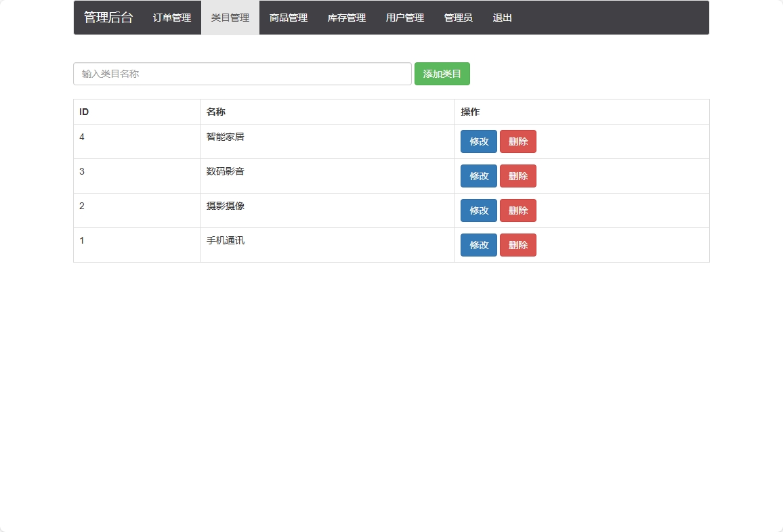Click 退出 to log out
Screen dimensions: 783x532
pyautogui.click(x=501, y=18)
